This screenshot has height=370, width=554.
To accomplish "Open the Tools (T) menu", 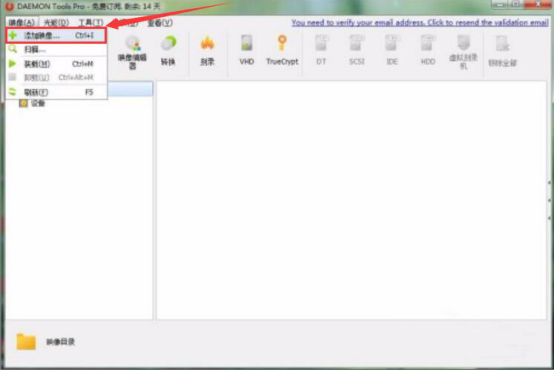I will click(91, 23).
